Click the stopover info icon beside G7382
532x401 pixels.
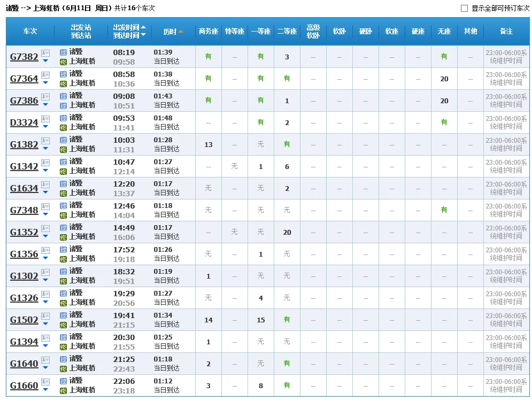click(x=45, y=53)
